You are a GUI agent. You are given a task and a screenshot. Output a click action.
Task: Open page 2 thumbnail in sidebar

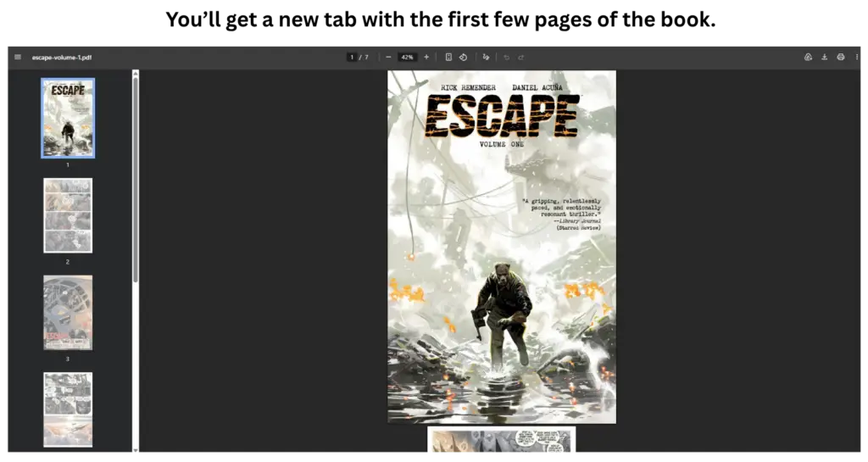68,215
